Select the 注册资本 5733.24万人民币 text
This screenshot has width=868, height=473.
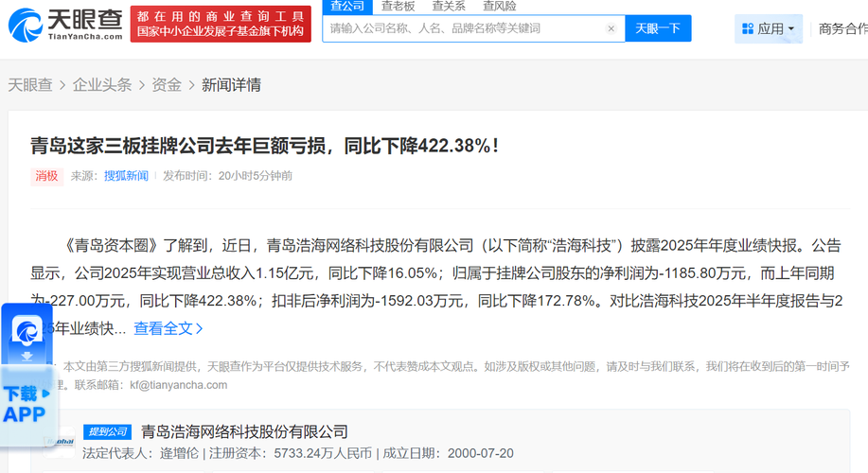pos(290,454)
